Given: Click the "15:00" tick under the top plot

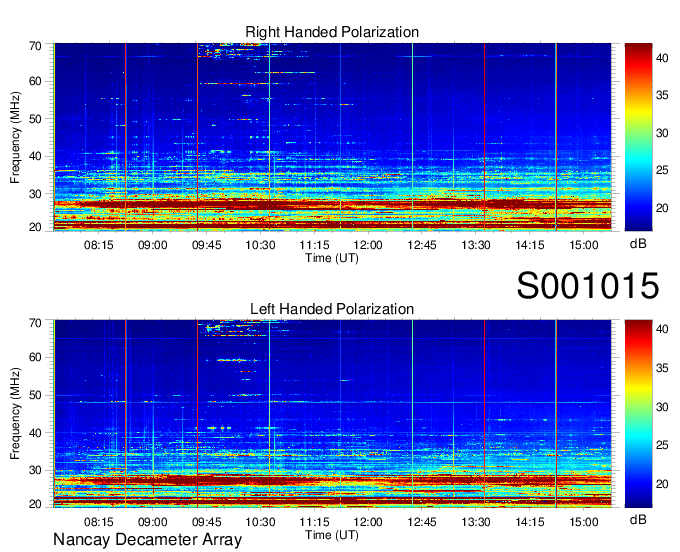Looking at the screenshot, I should coord(583,245).
